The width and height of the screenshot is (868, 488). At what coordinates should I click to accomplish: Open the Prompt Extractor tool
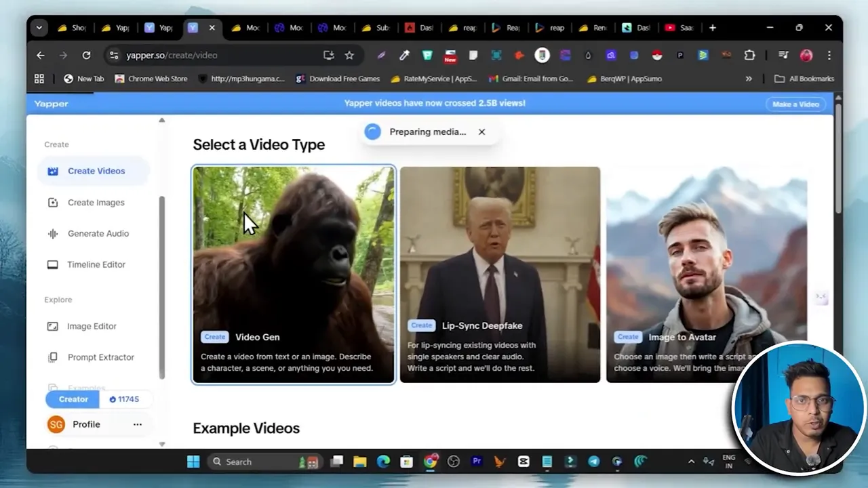click(x=100, y=357)
